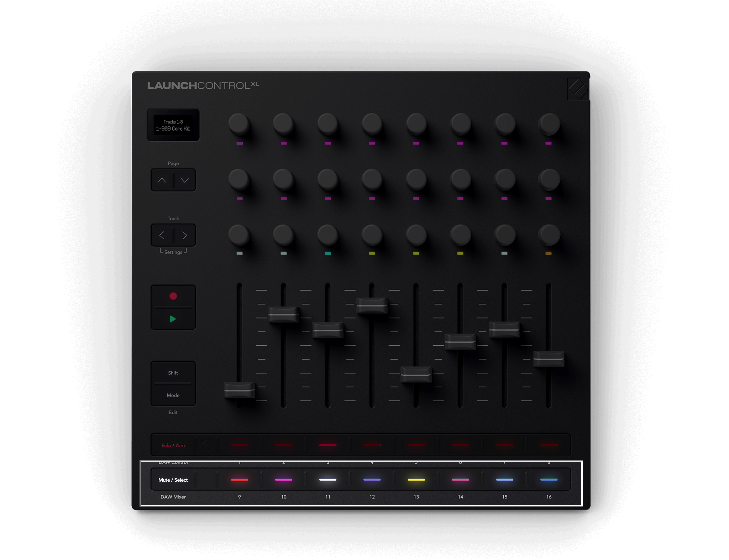Toggle the red mute button for channel 9

click(x=240, y=480)
